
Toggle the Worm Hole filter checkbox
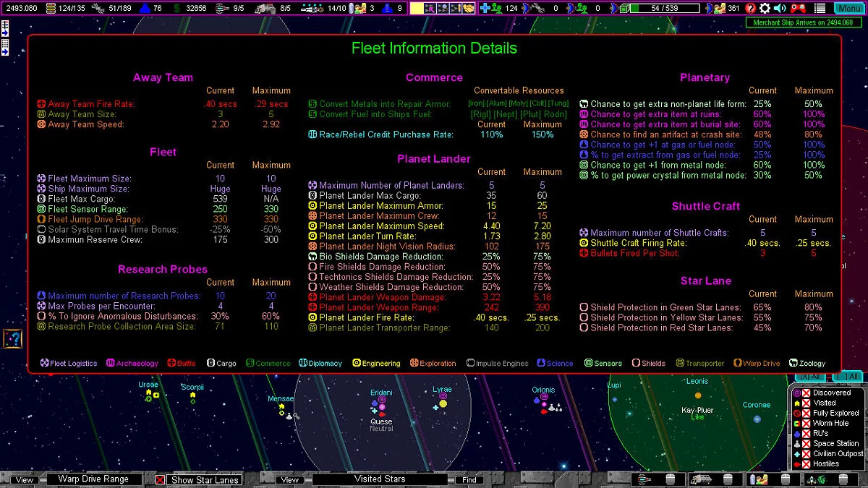(x=806, y=424)
